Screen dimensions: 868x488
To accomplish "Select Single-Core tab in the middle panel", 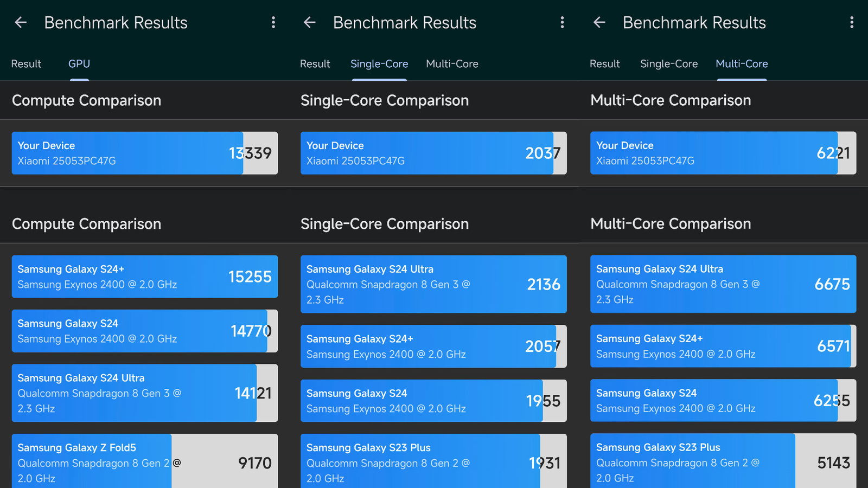I will (x=379, y=64).
